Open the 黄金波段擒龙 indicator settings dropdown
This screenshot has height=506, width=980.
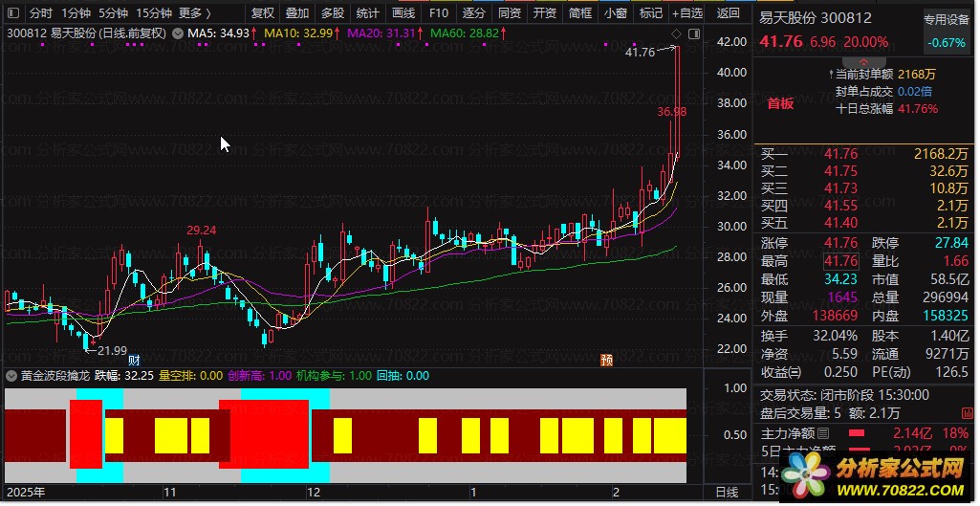pyautogui.click(x=11, y=376)
